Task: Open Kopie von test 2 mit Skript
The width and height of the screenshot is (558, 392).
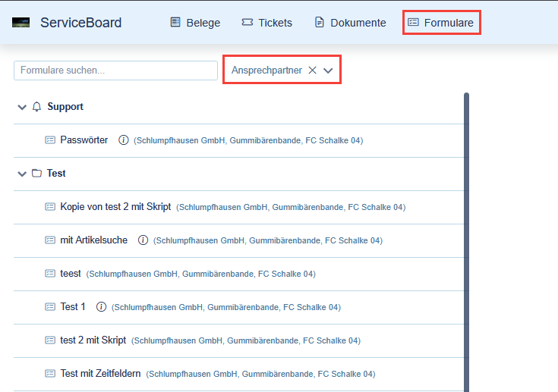Action: 115,207
